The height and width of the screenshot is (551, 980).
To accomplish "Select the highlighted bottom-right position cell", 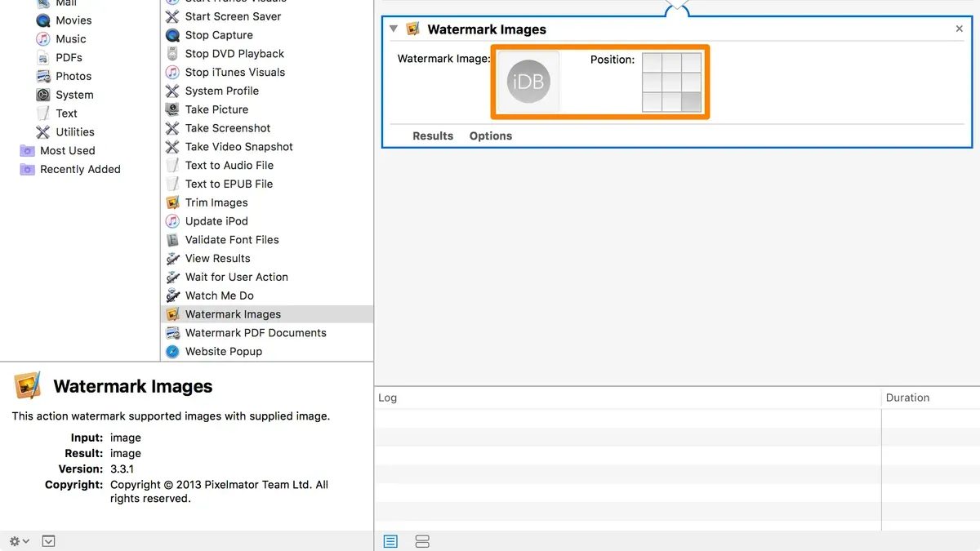I will click(x=692, y=102).
